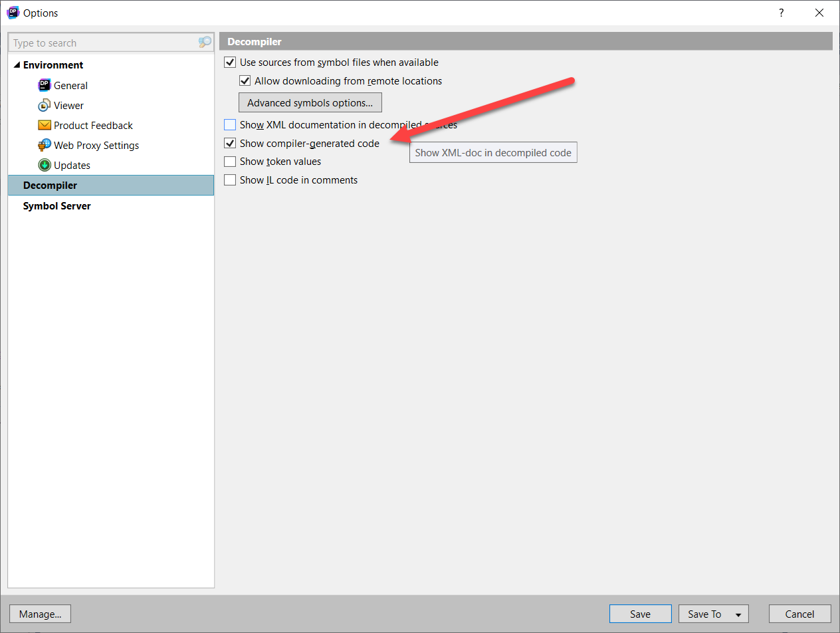Toggle Show compiler-generated code checkbox
This screenshot has width=840, height=633.
pos(231,143)
